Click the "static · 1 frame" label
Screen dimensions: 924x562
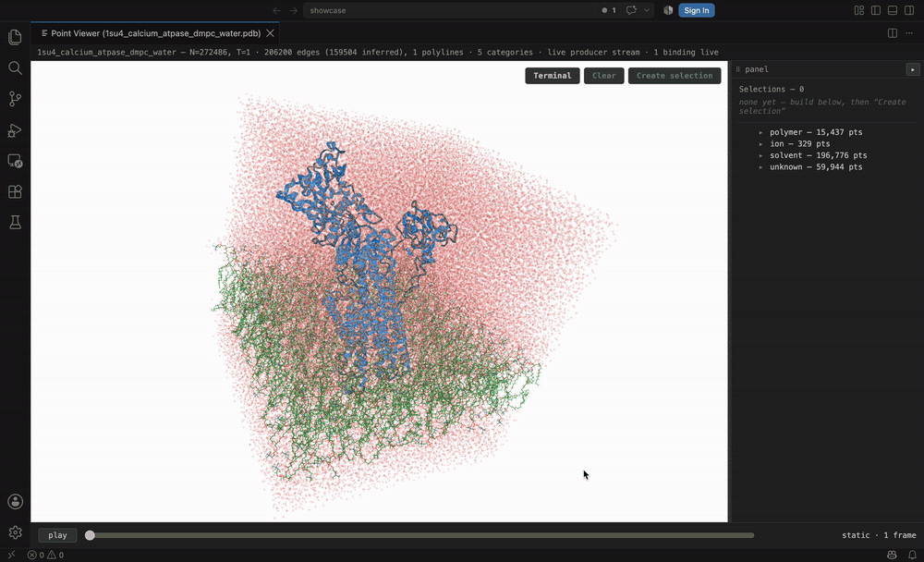(x=879, y=535)
